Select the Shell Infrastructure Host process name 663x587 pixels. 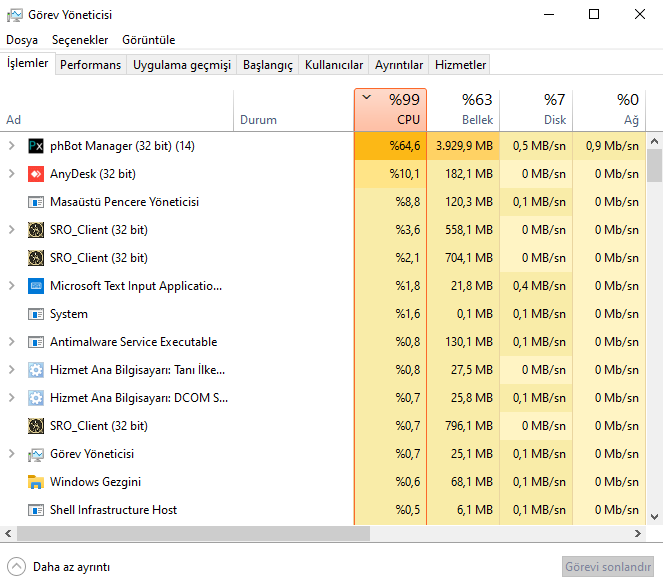113,510
